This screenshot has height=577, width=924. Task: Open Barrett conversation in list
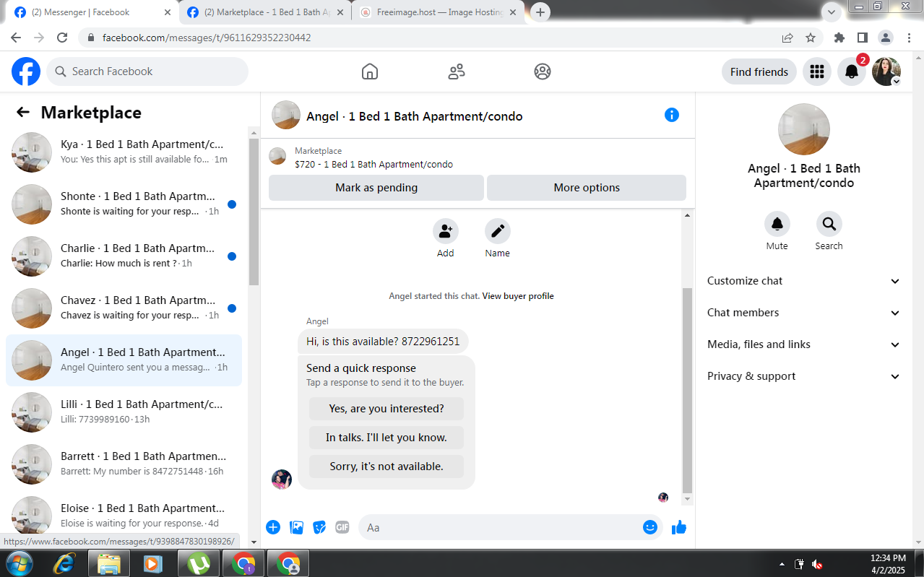coord(124,464)
